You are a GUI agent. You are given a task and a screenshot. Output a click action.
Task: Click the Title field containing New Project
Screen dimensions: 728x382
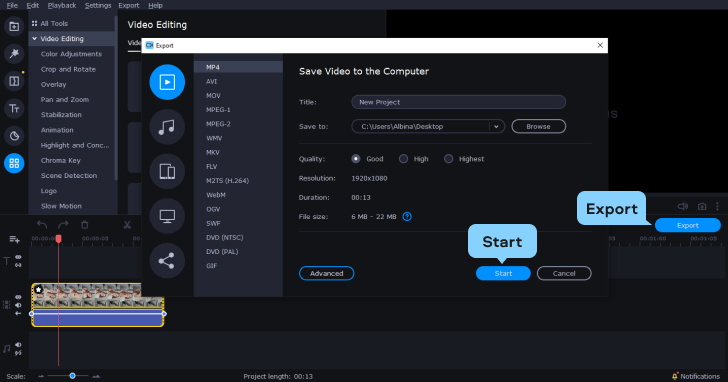(x=459, y=102)
